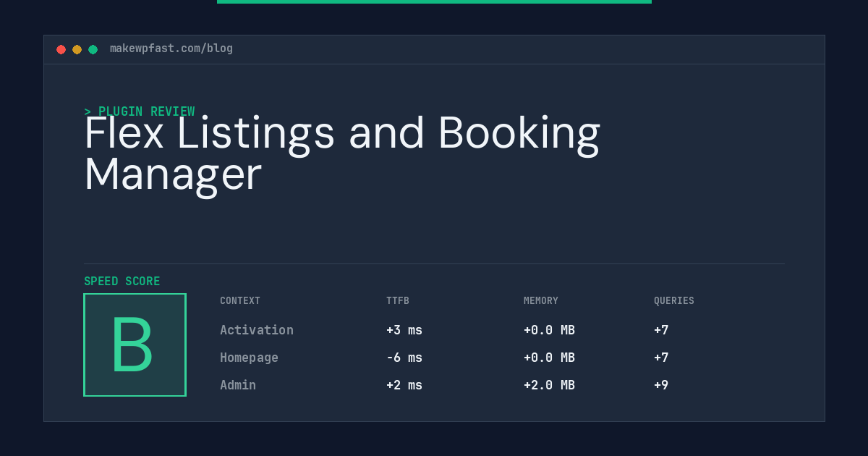Click the Activation memory value +0.0 MB

tap(549, 330)
